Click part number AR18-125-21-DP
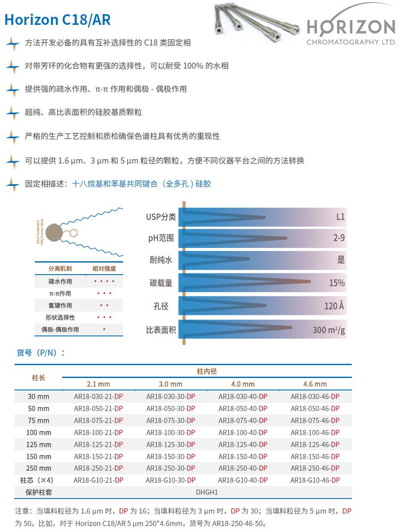 click(98, 444)
